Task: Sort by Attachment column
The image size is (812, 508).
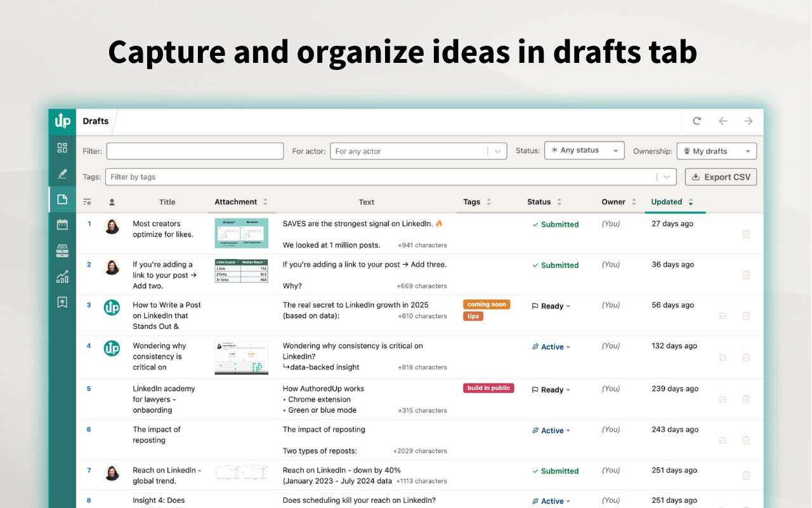Action: (241, 202)
